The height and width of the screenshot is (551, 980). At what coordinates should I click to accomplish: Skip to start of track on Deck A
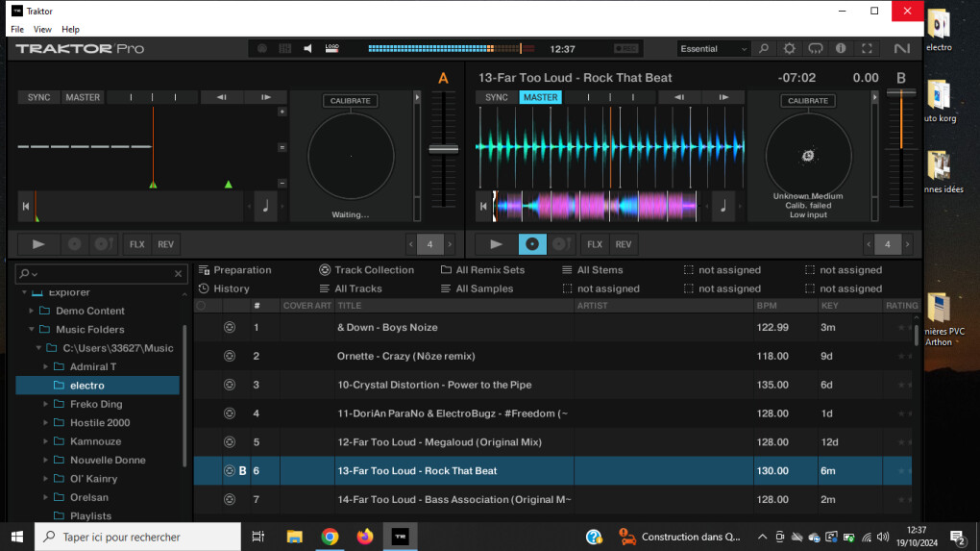tap(26, 206)
